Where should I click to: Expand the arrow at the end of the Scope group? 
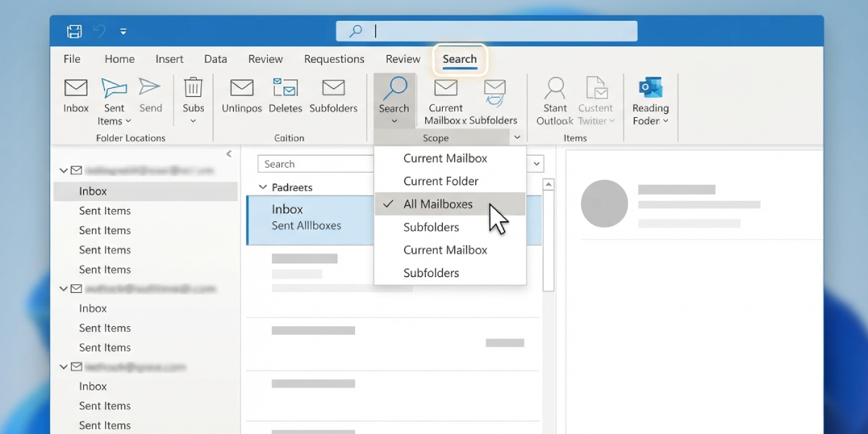tap(517, 137)
